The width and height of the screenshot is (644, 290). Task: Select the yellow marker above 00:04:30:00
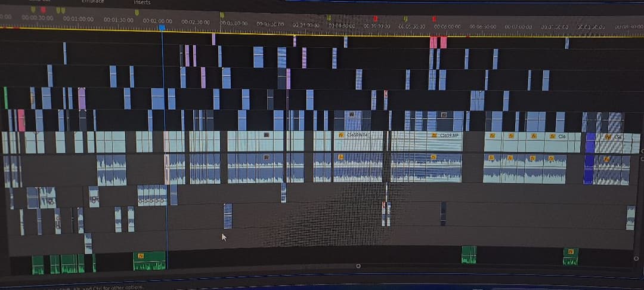point(329,18)
